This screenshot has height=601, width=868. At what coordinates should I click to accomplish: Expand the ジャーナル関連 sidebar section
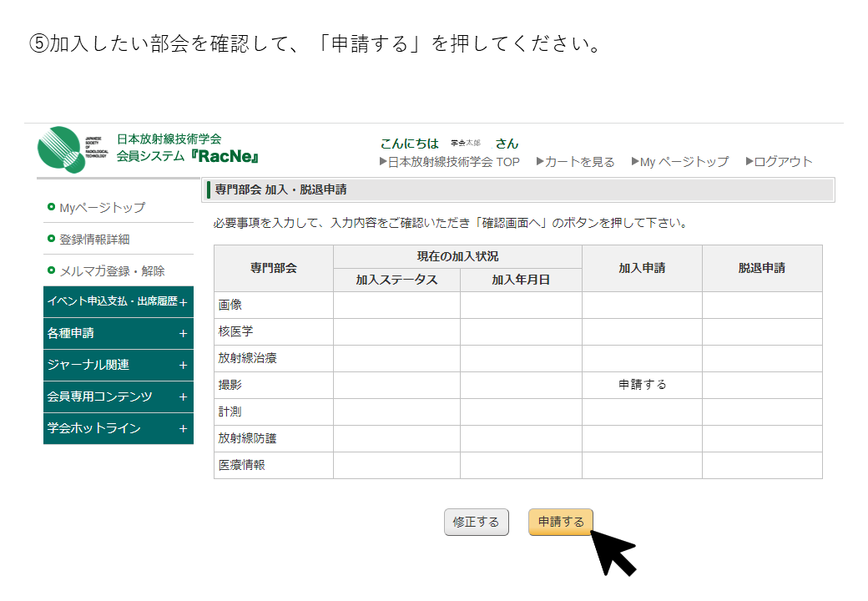[118, 365]
